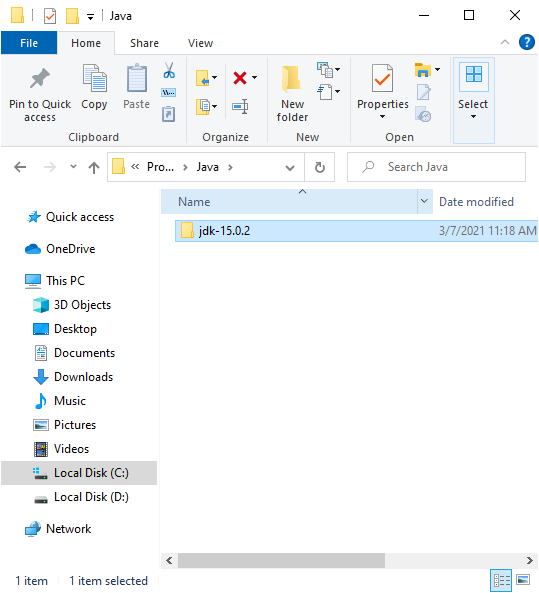Expand the Move to dropdown arrow
Viewport: 539px width, 593px height.
coord(214,78)
